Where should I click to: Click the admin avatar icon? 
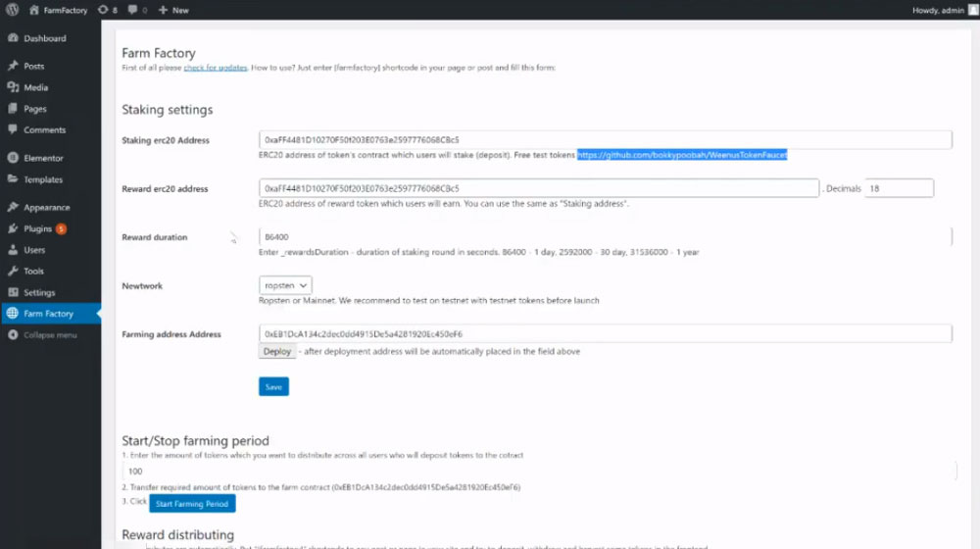[974, 10]
